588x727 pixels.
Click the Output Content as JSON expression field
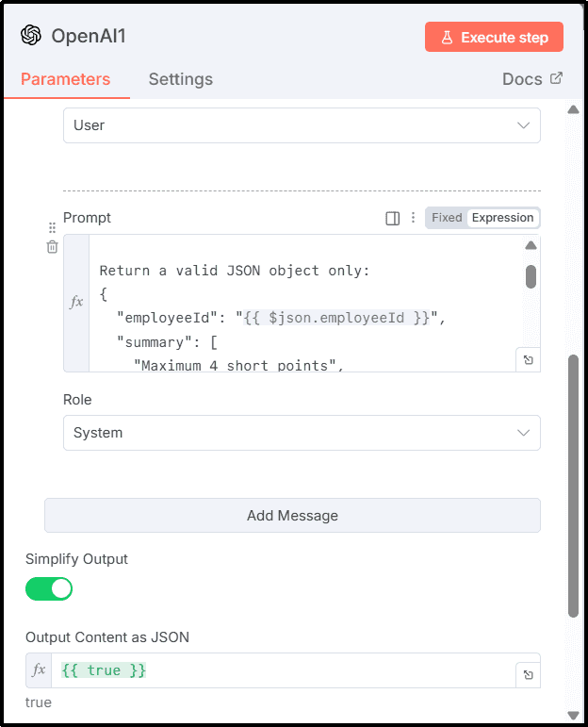283,670
